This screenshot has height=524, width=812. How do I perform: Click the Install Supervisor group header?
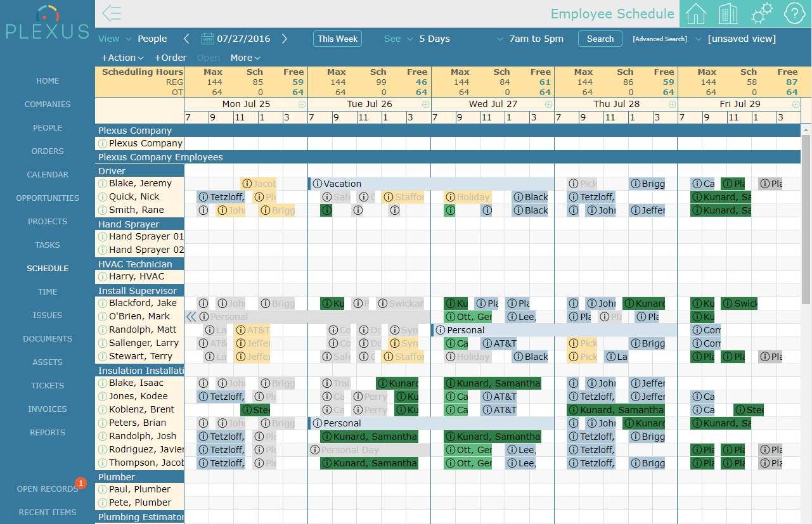coord(139,291)
